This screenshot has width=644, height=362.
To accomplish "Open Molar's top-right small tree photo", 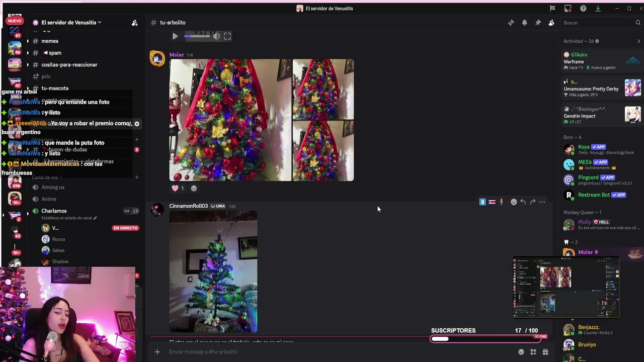I will (323, 89).
